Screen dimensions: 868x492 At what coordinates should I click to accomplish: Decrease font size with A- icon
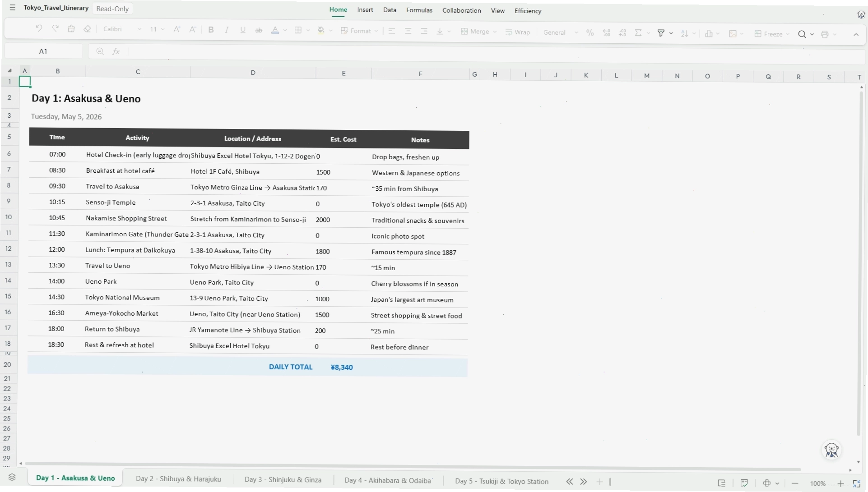(x=193, y=29)
